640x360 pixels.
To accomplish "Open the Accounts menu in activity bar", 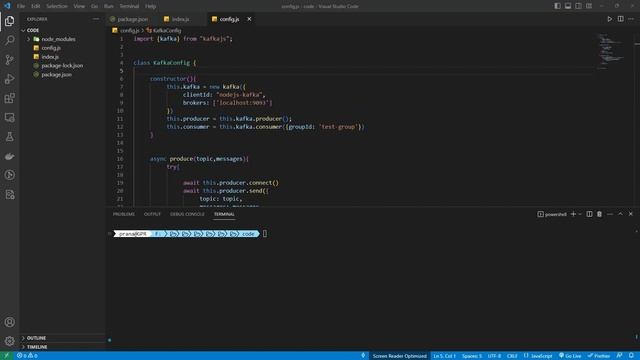I will tap(9, 322).
